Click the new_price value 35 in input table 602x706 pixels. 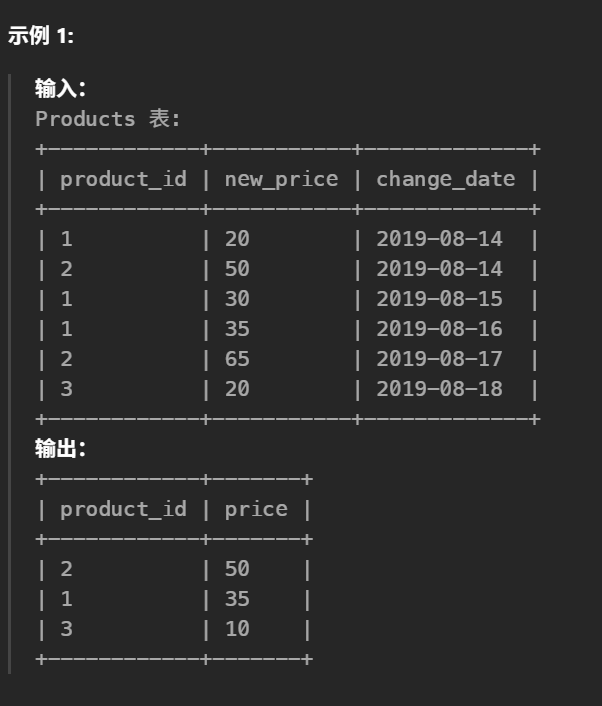click(x=237, y=329)
